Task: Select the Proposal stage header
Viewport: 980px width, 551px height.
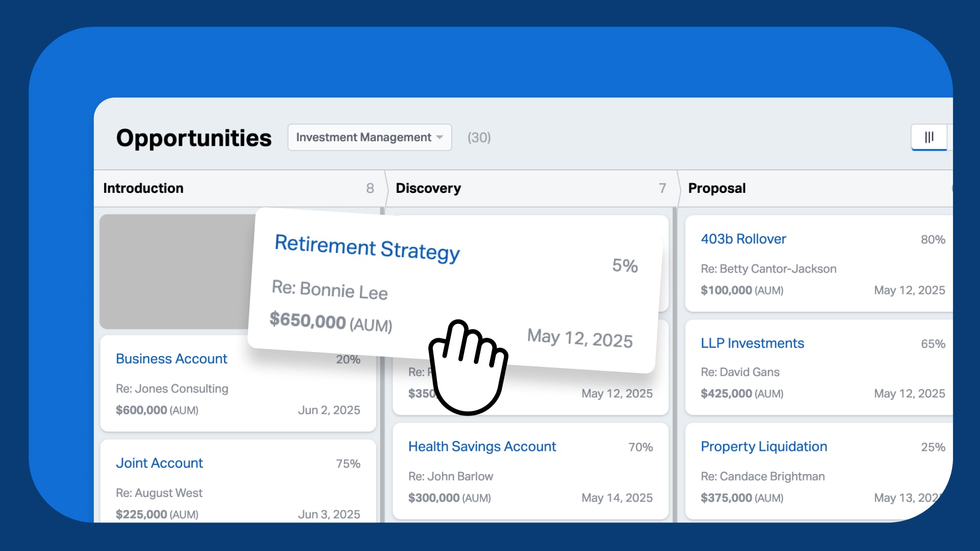Action: pos(717,188)
